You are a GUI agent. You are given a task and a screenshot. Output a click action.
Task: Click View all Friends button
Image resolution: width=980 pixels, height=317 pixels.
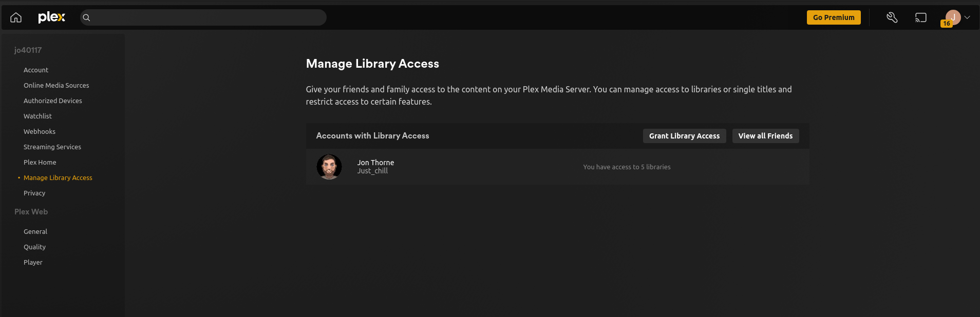click(x=765, y=136)
